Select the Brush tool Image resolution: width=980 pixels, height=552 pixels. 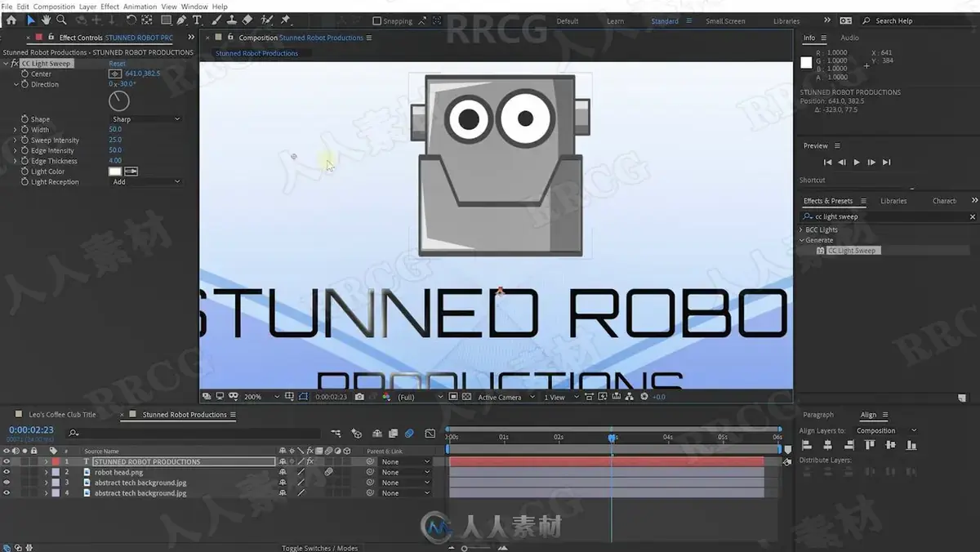(x=217, y=20)
